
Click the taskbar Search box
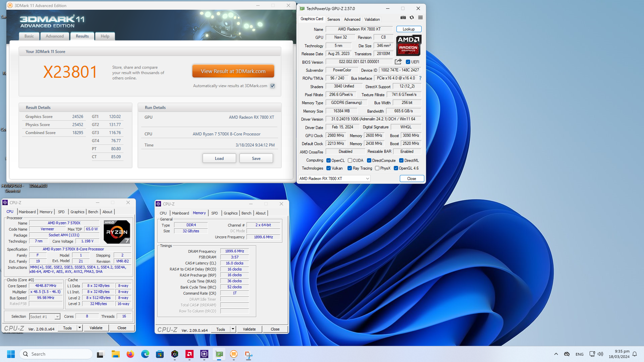pos(56,354)
